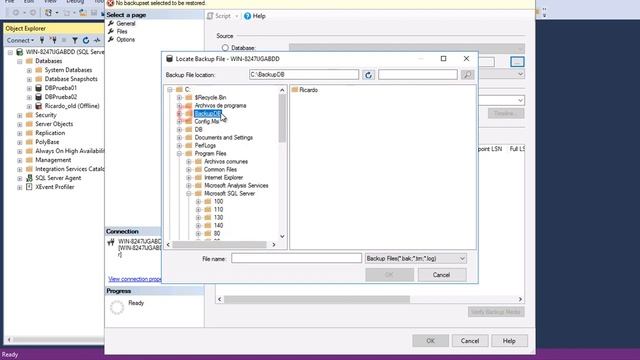This screenshot has height=360, width=640.
Task: Open the Ricardo folder in the file list
Action: click(304, 90)
